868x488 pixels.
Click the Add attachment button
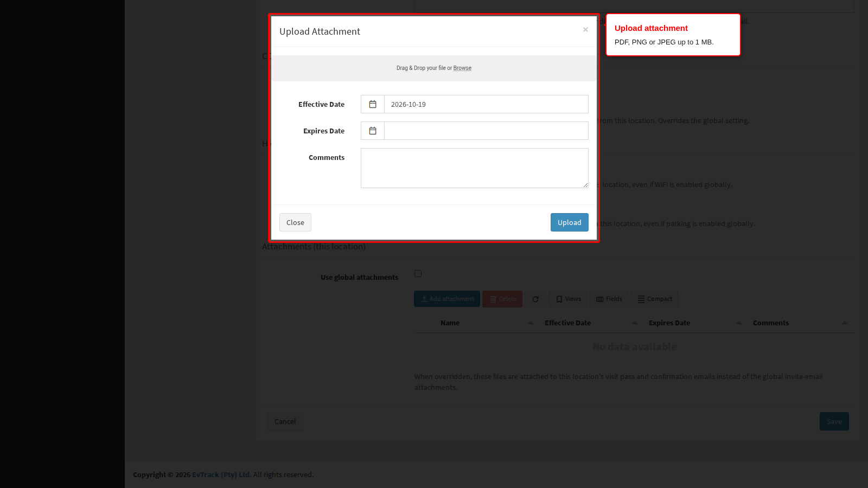(447, 299)
